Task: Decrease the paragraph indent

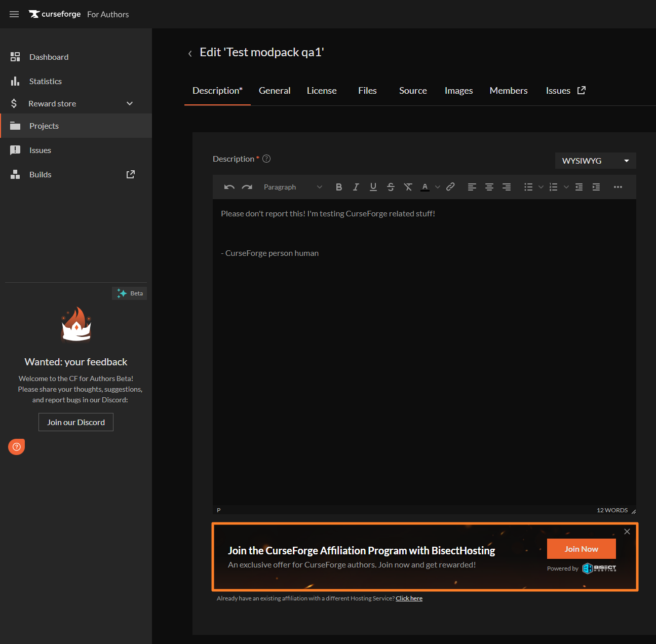Action: (579, 187)
